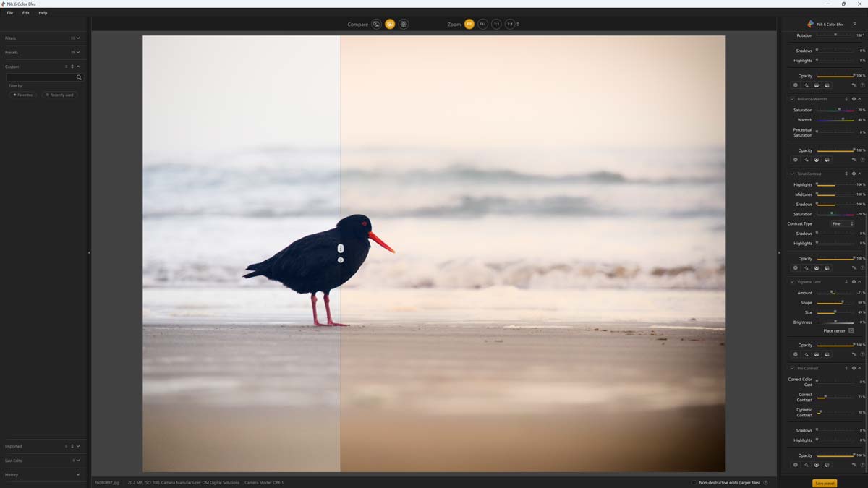Click the Nik 6 Color Efex logo icon
868x488 pixels.
(x=809, y=24)
